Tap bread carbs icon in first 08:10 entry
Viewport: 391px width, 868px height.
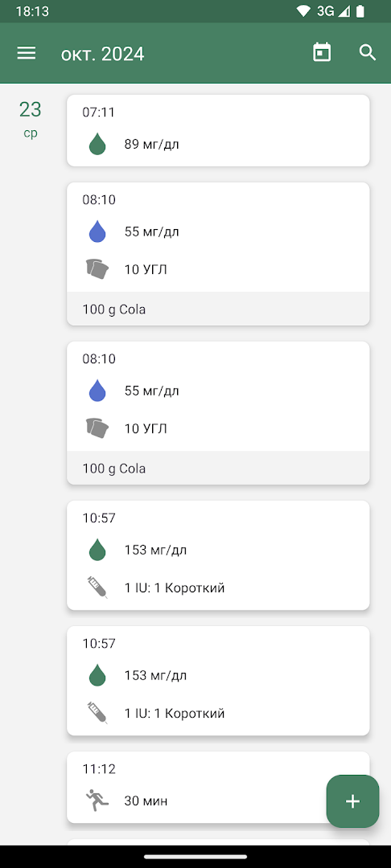coord(97,269)
